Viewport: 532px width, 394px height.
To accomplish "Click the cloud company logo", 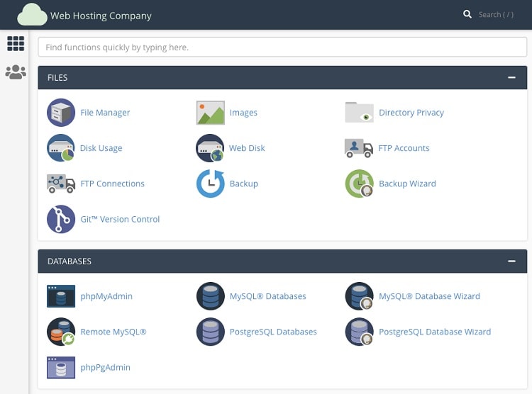I will tap(32, 14).
